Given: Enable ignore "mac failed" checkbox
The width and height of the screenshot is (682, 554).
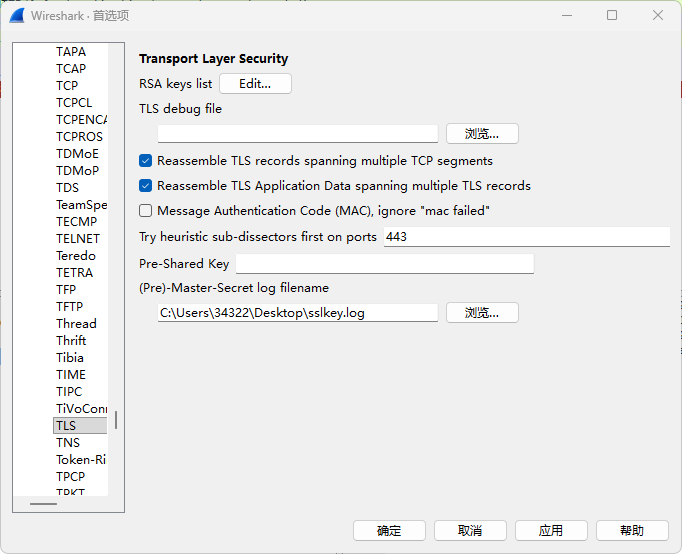Looking at the screenshot, I should [145, 211].
